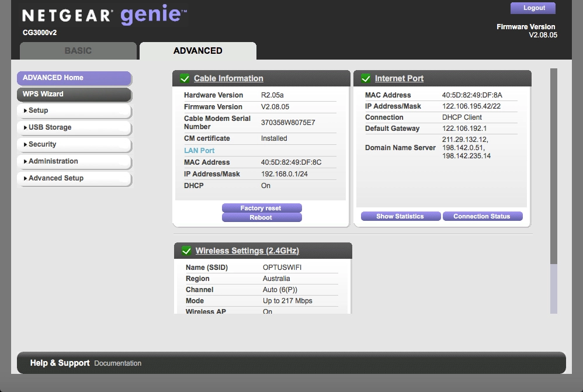Click the Mode value Up to 217 Mbps

pos(287,301)
